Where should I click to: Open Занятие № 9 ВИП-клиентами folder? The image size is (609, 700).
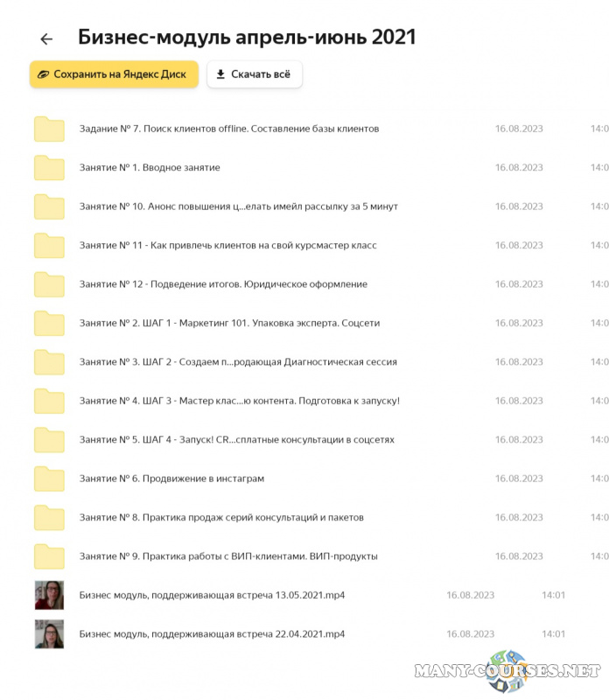[x=227, y=556]
